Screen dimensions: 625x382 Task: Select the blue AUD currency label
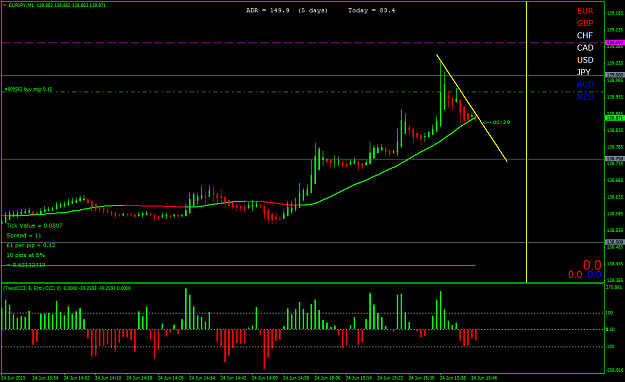(x=585, y=85)
